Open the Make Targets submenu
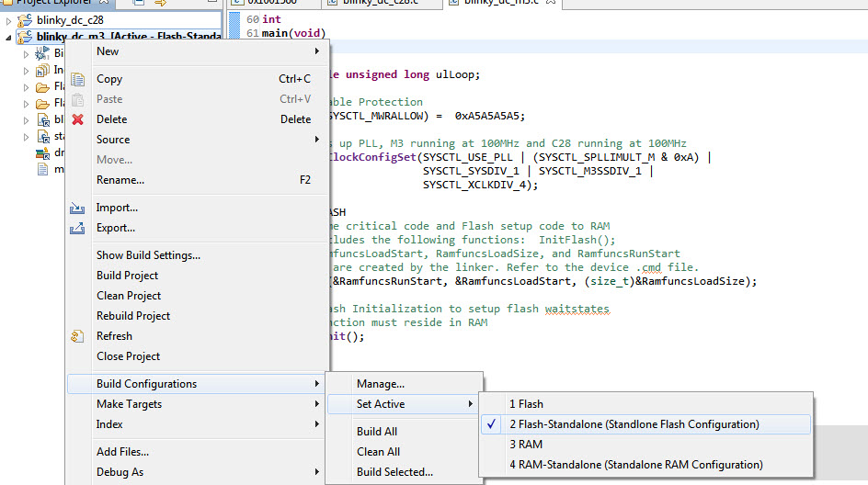Image resolution: width=868 pixels, height=485 pixels. pos(196,404)
